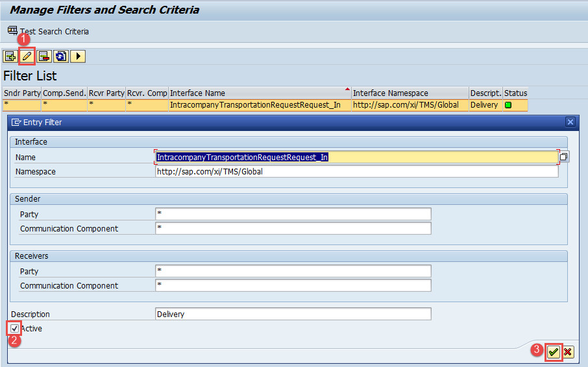Click the add filter row icon

point(10,56)
